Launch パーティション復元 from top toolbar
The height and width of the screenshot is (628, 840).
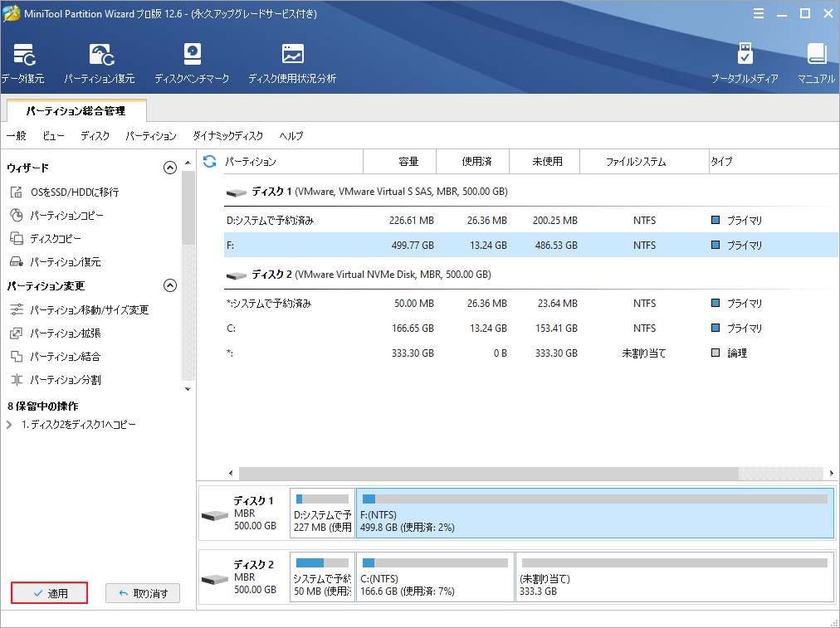pos(100,64)
